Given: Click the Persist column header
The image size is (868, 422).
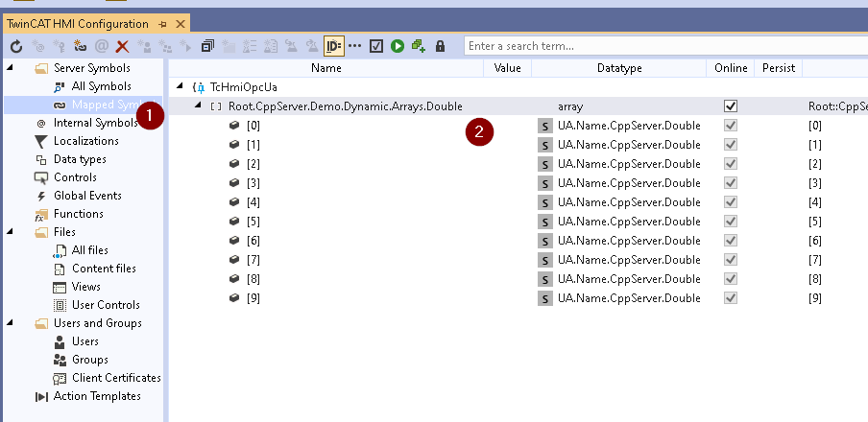Looking at the screenshot, I should point(779,68).
